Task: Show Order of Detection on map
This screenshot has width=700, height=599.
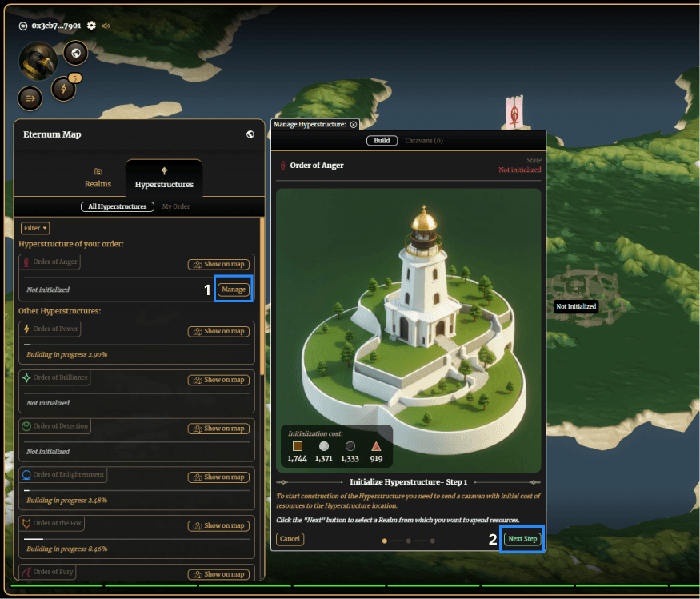Action: tap(218, 429)
